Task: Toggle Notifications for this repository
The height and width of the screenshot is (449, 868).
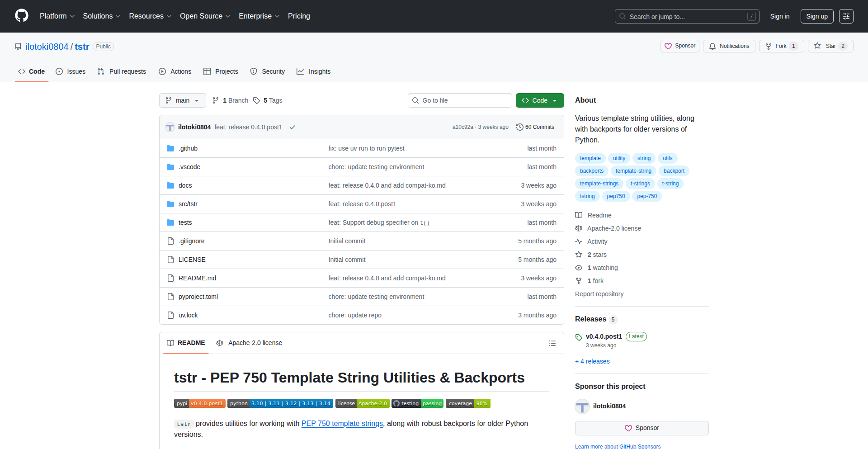Action: tap(729, 46)
